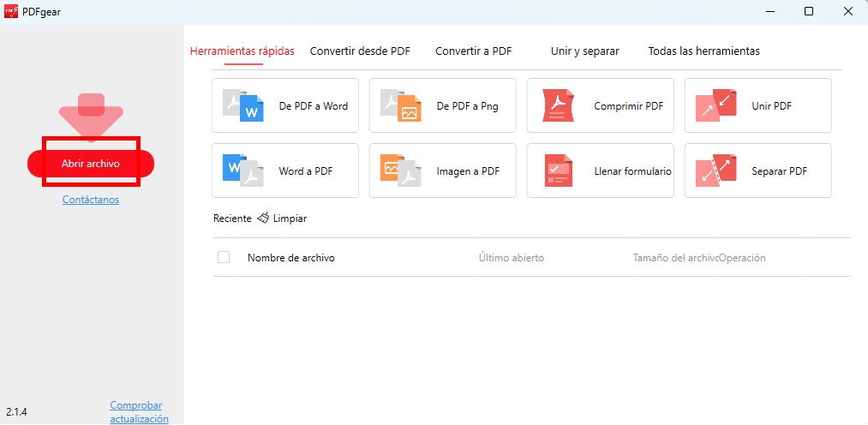Click Comprobar actualización link
Viewport: 868px width, 425px height.
(x=139, y=412)
